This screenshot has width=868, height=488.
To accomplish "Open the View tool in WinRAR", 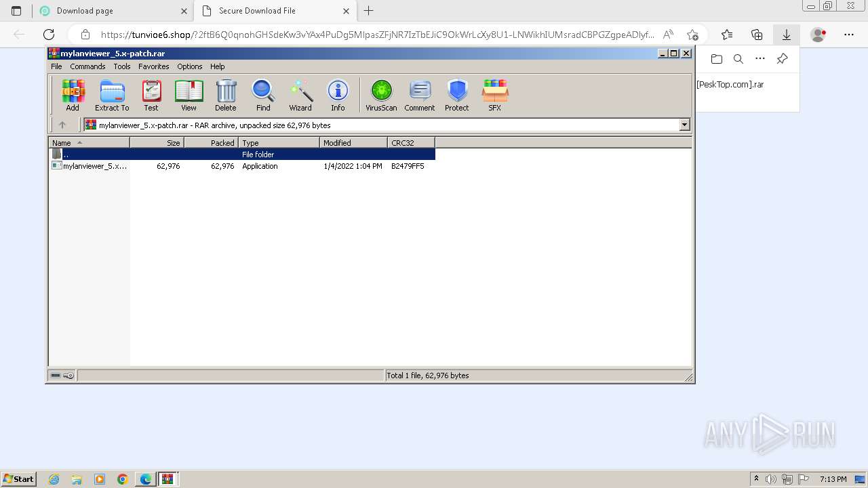I will [189, 96].
